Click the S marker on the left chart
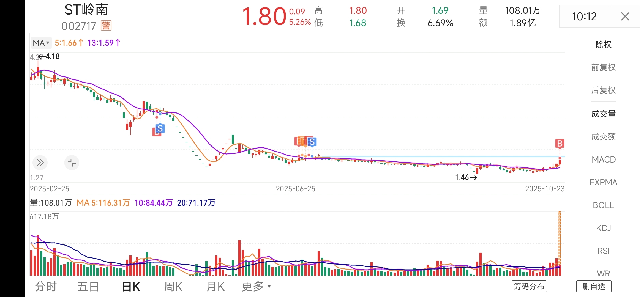 tap(160, 128)
